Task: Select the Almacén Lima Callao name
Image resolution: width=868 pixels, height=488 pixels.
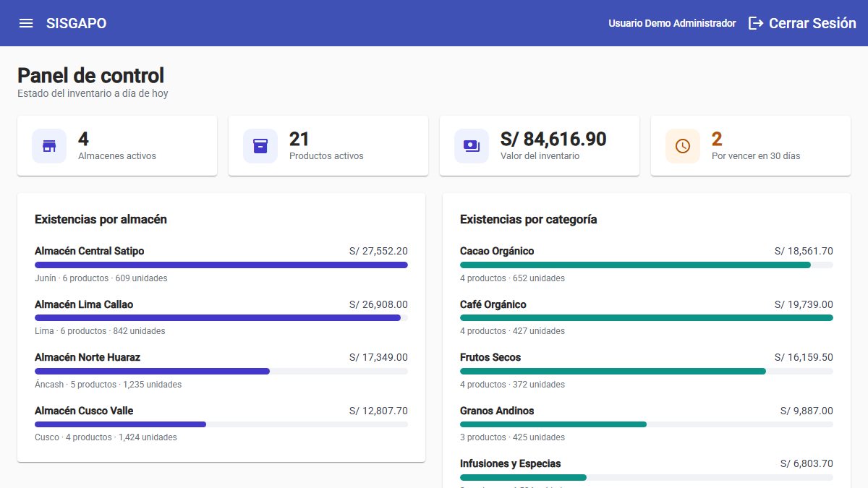Action: (x=84, y=304)
